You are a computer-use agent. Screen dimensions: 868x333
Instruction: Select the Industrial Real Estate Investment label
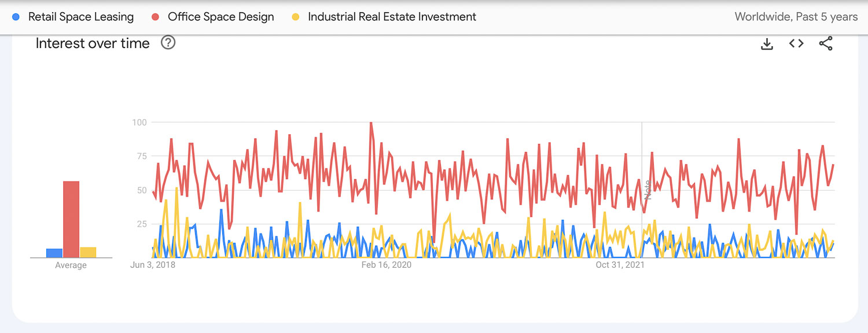coord(392,17)
